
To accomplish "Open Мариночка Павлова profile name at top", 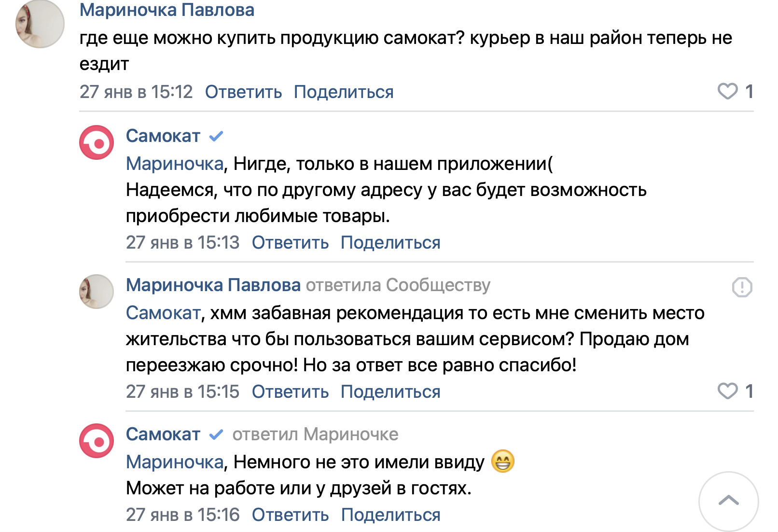I will click(x=167, y=10).
